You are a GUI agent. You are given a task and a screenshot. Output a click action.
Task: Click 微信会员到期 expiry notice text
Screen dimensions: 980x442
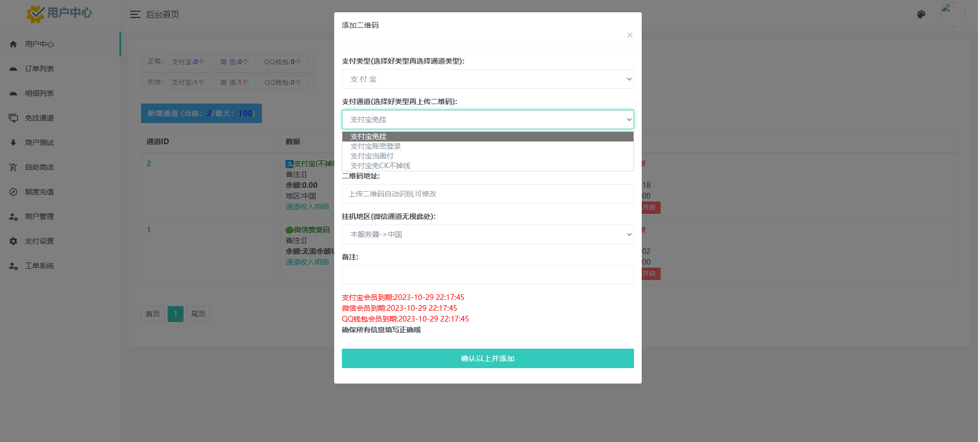click(399, 308)
